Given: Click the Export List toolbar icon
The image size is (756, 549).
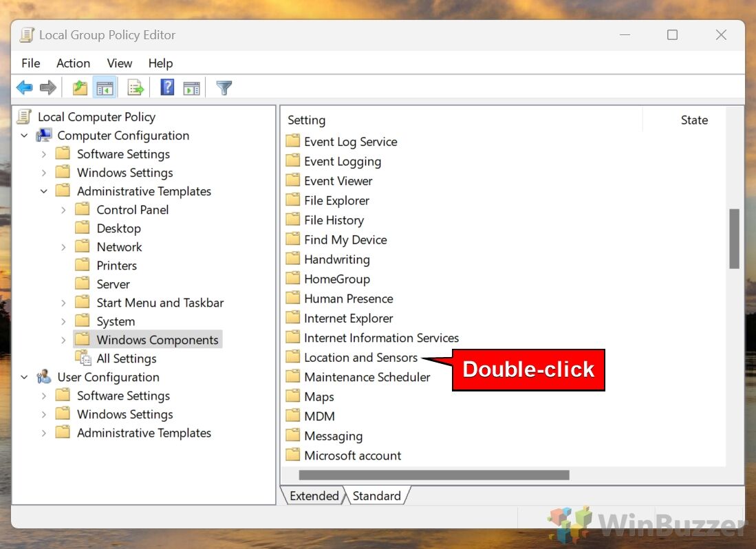Looking at the screenshot, I should click(136, 87).
